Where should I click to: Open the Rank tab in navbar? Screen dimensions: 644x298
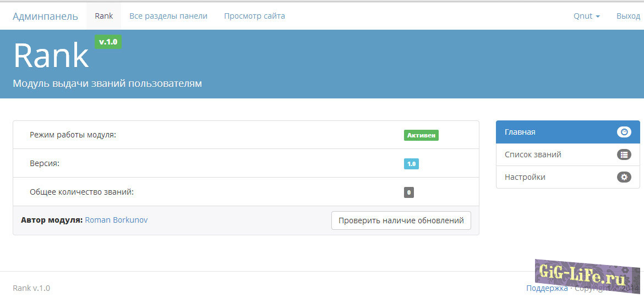coord(103,16)
